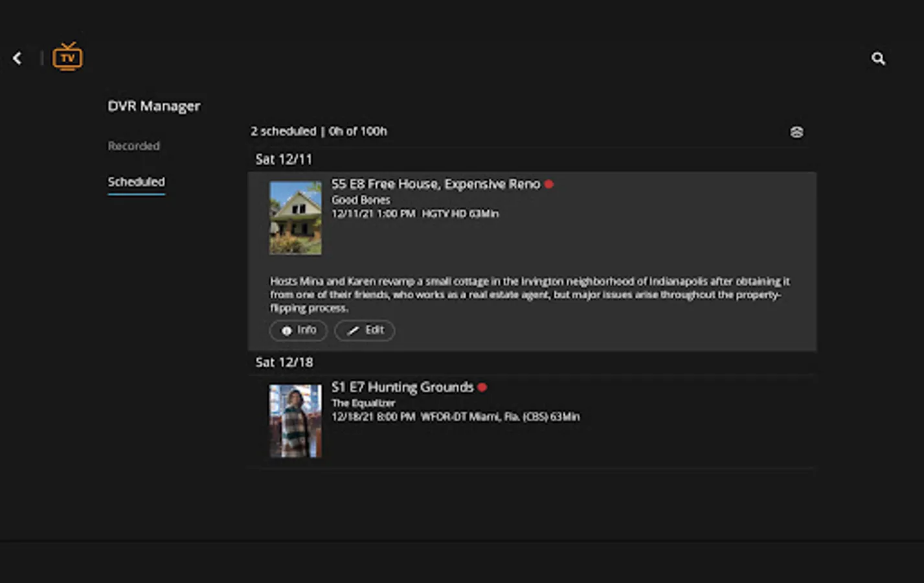Switch to the Recorded tab

tap(133, 146)
